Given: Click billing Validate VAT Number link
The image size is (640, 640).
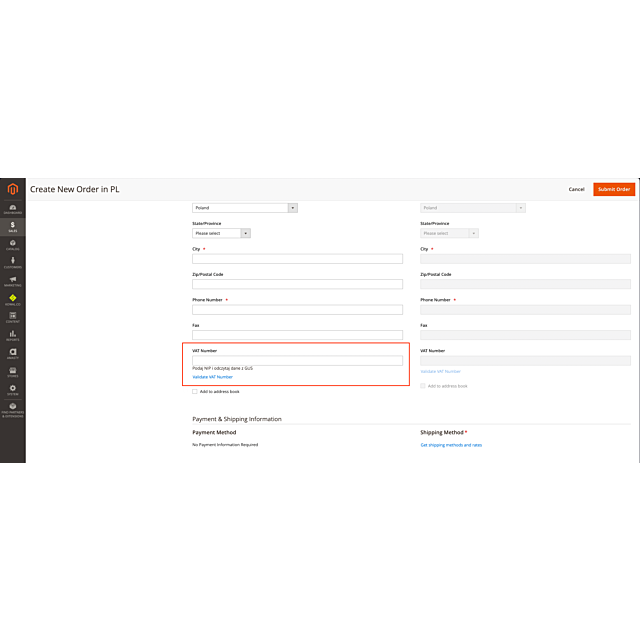Looking at the screenshot, I should point(213,377).
